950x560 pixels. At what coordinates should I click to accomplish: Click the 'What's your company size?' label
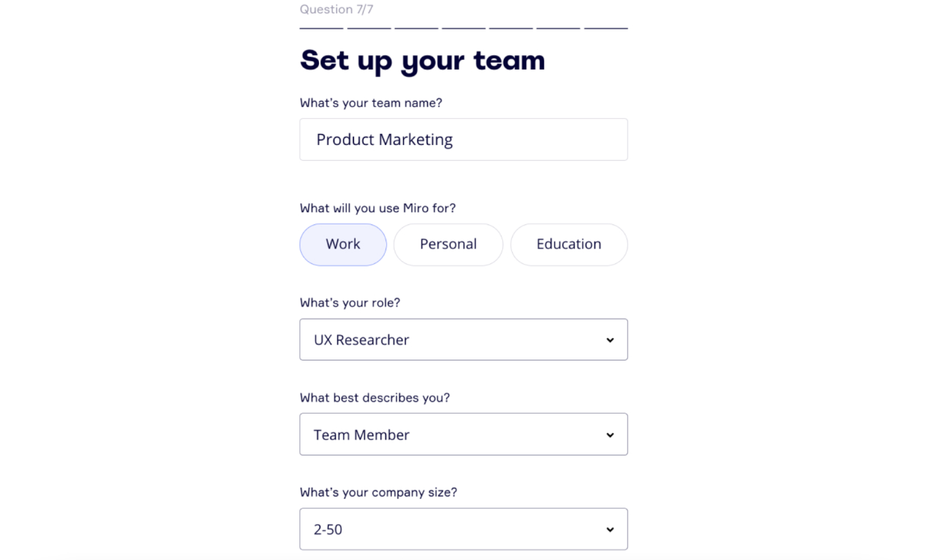pos(378,492)
